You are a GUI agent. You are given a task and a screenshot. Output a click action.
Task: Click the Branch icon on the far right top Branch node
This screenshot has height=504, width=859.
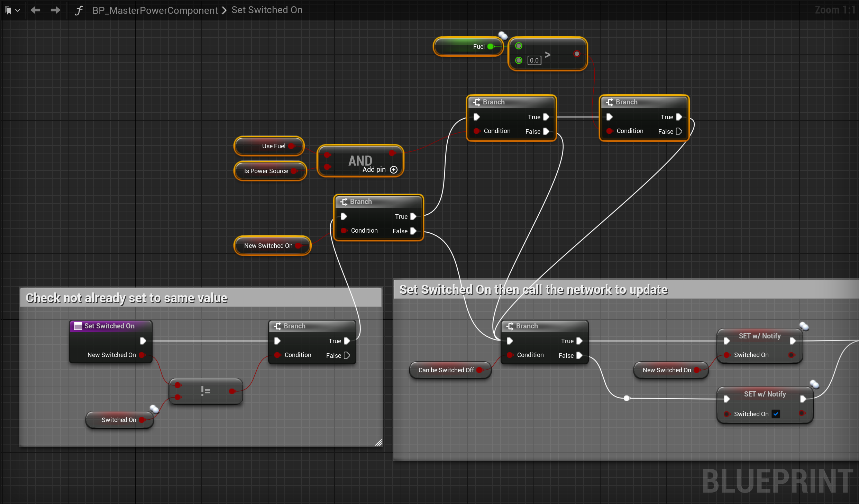(610, 102)
